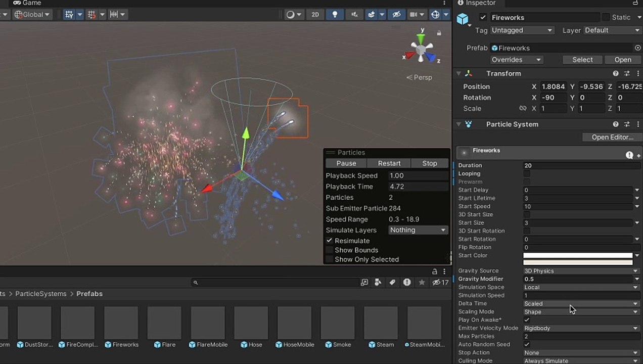643x364 pixels.
Task: Stop the particle simulation
Action: (430, 163)
